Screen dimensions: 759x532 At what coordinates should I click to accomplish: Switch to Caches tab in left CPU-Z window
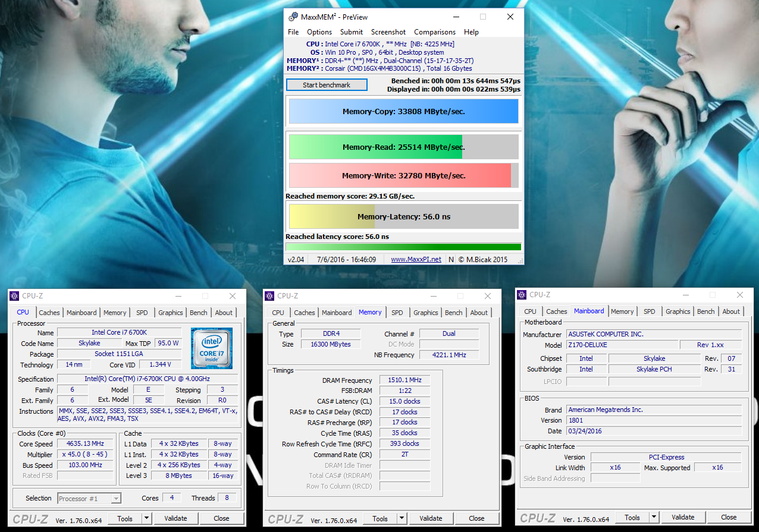(49, 313)
